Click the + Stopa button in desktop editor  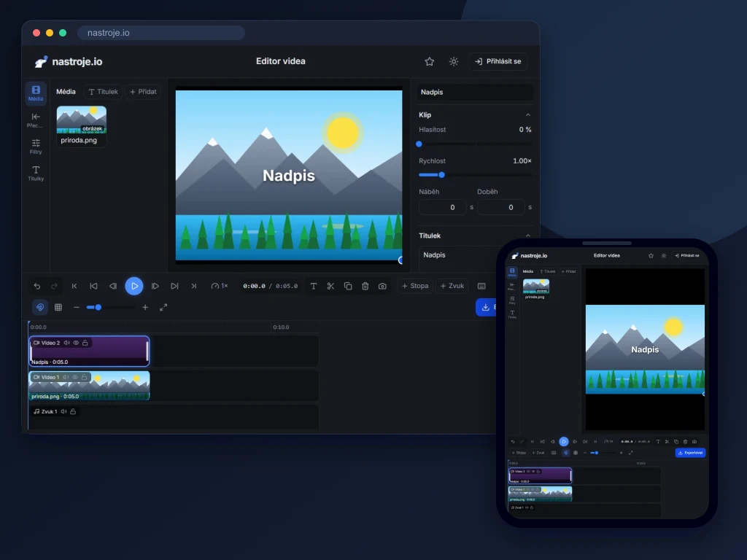415,286
